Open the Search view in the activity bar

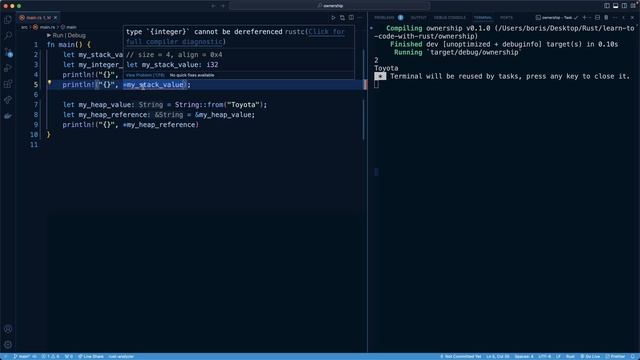pos(8,36)
